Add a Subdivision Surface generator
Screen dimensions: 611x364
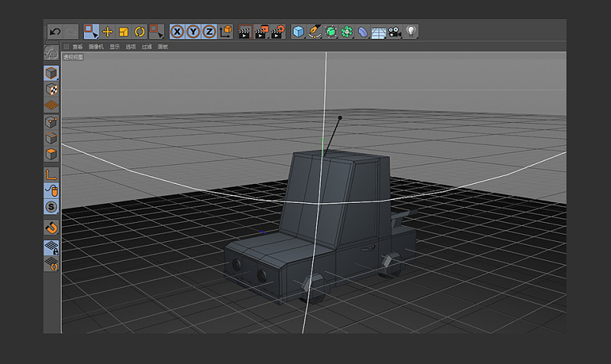coord(331,31)
